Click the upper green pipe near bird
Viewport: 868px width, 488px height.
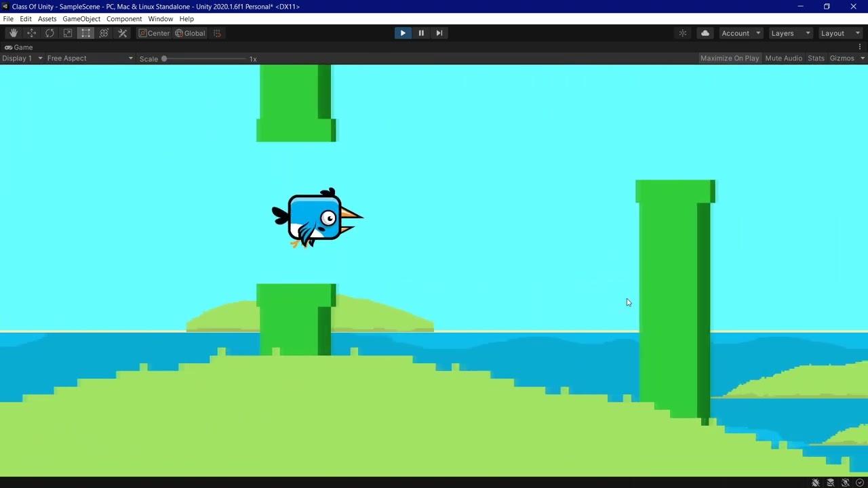tap(296, 103)
